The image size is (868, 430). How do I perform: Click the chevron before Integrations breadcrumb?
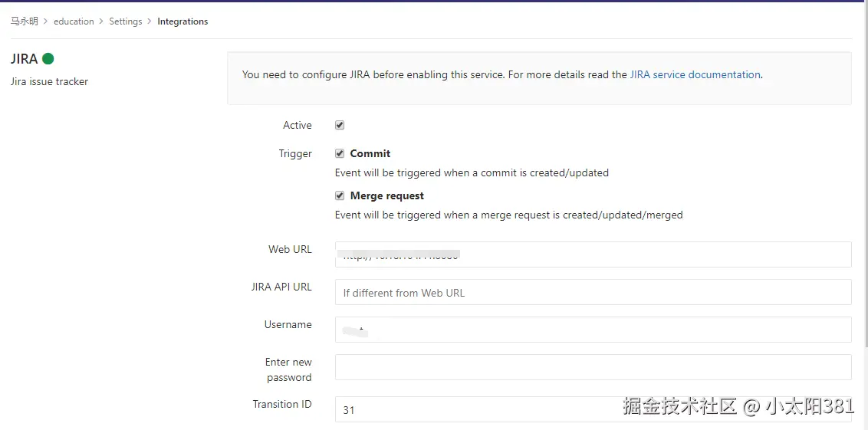150,21
